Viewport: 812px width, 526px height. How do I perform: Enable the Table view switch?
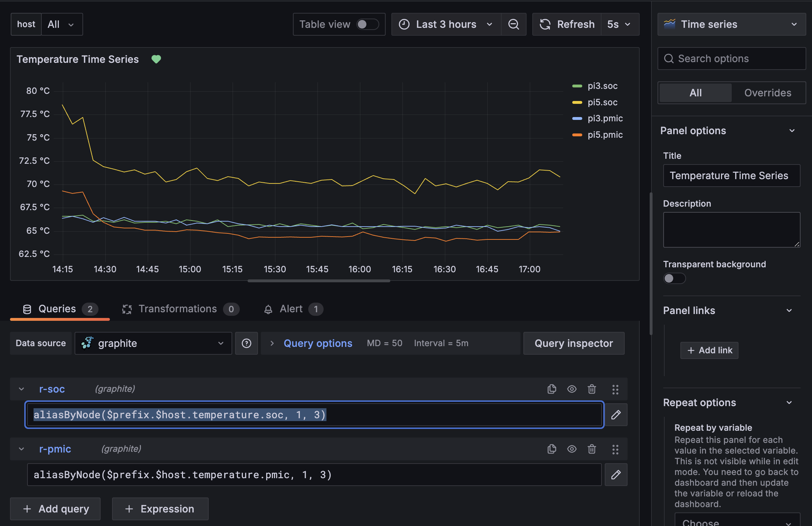click(x=367, y=24)
